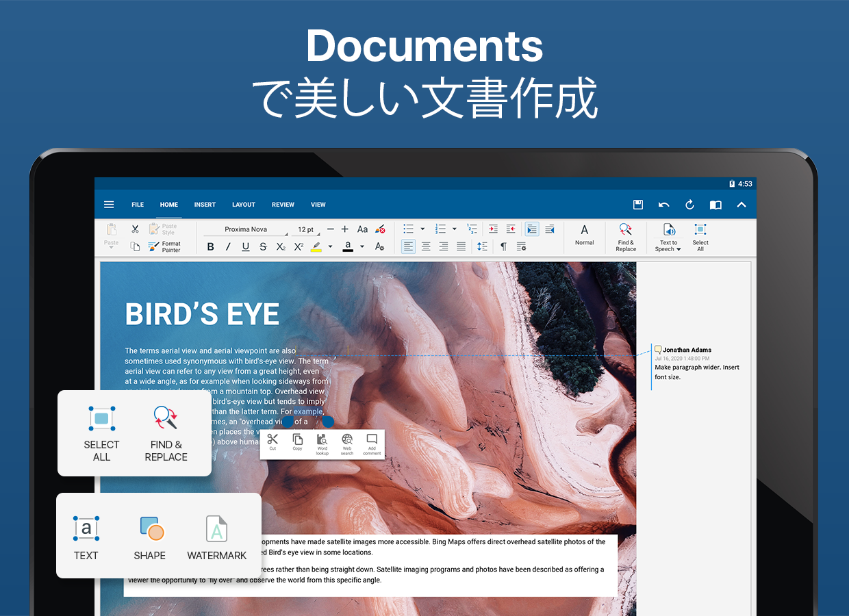Set left-to-right text direction

coord(532,229)
